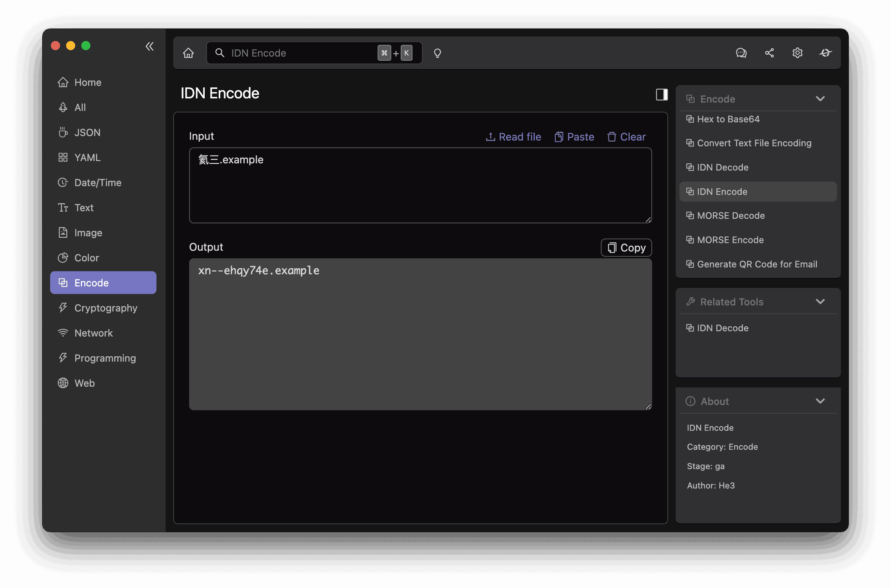This screenshot has height=588, width=891.
Task: Click the All rocket icon in sidebar
Action: pos(63,107)
